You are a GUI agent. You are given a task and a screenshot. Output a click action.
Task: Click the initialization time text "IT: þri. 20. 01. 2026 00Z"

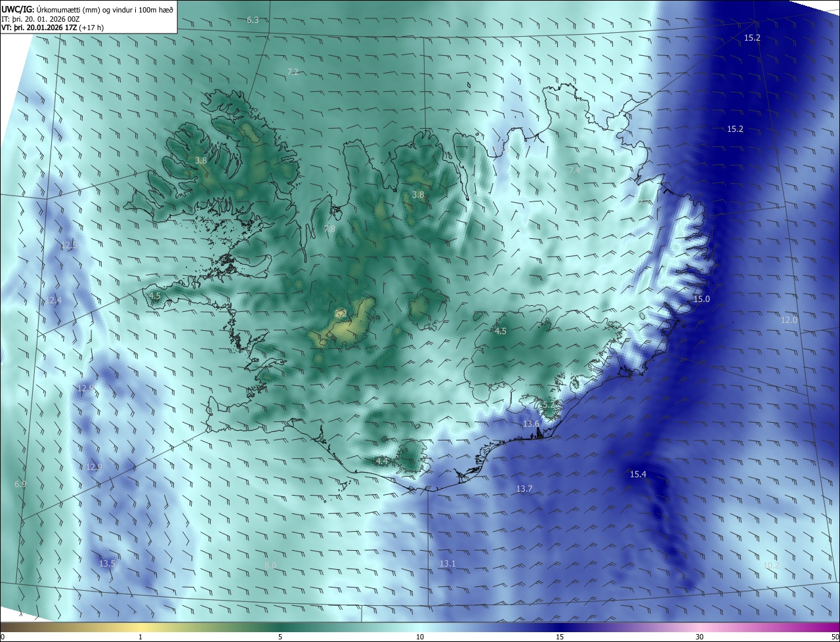(41, 18)
